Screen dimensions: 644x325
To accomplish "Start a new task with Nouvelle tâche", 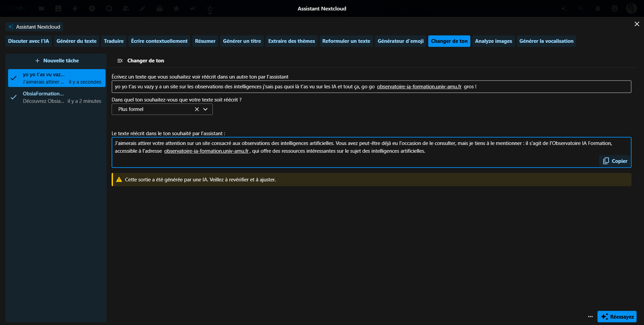I will click(57, 61).
